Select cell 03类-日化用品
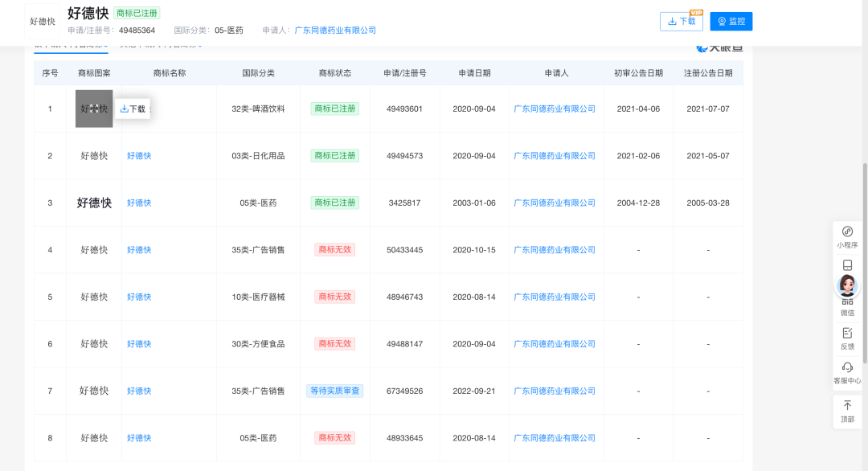The image size is (868, 471). click(258, 155)
